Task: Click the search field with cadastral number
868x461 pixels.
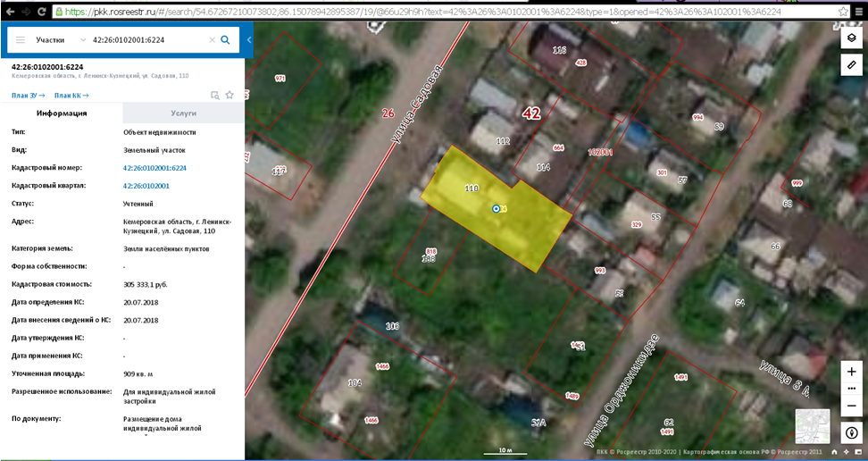Action: pos(147,40)
